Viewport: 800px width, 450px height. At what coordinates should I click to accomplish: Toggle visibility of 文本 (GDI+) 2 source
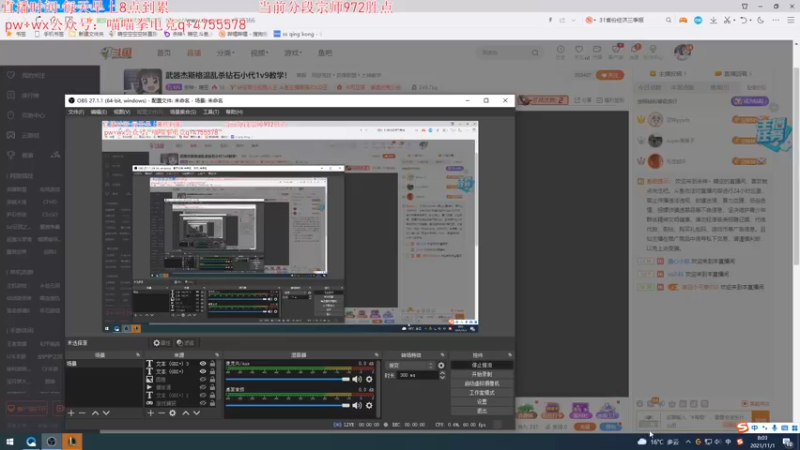(x=203, y=395)
